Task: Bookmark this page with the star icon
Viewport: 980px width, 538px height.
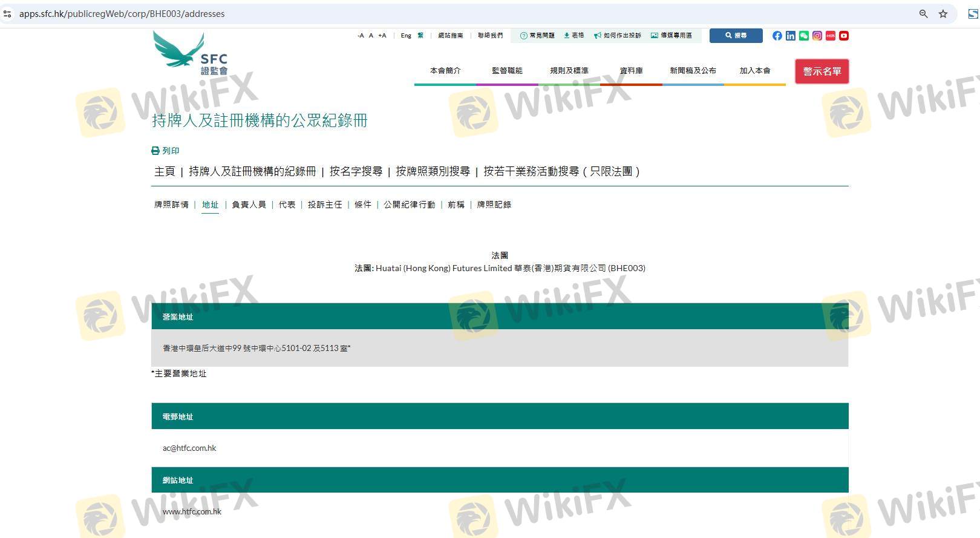Action: pos(943,14)
